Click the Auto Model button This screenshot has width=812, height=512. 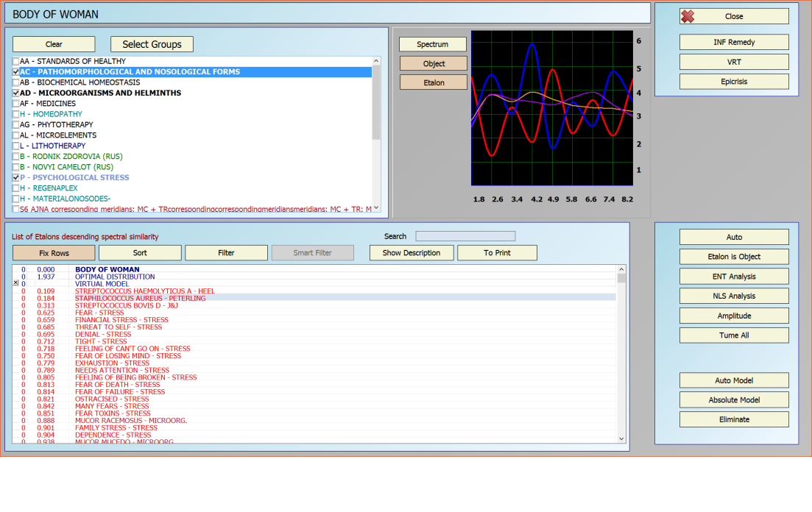pos(734,380)
